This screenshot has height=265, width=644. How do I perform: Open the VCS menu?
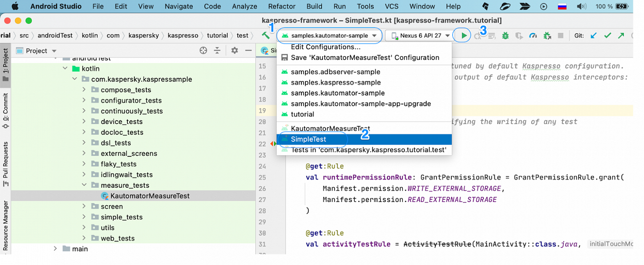coord(391,6)
